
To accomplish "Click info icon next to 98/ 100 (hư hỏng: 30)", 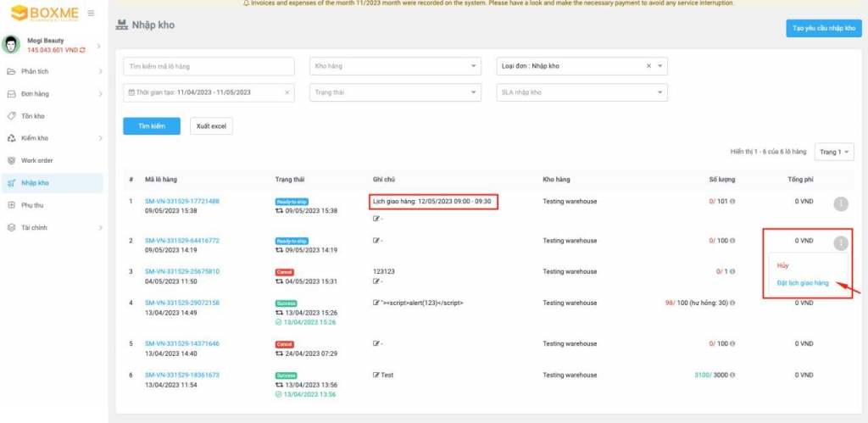I will [x=732, y=303].
